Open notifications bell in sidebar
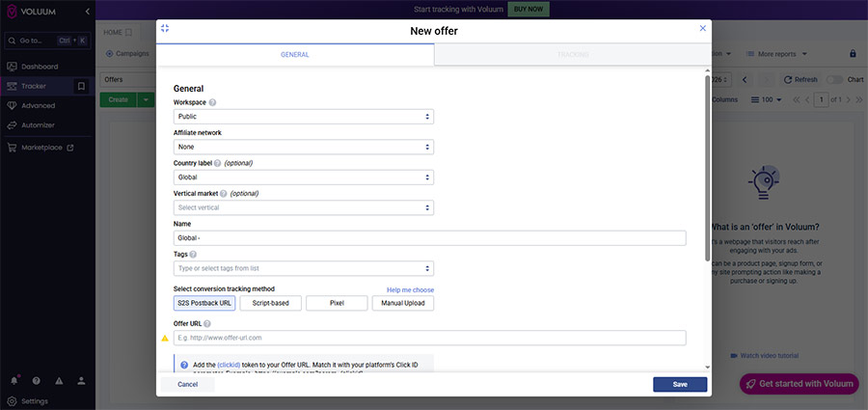 coord(14,380)
